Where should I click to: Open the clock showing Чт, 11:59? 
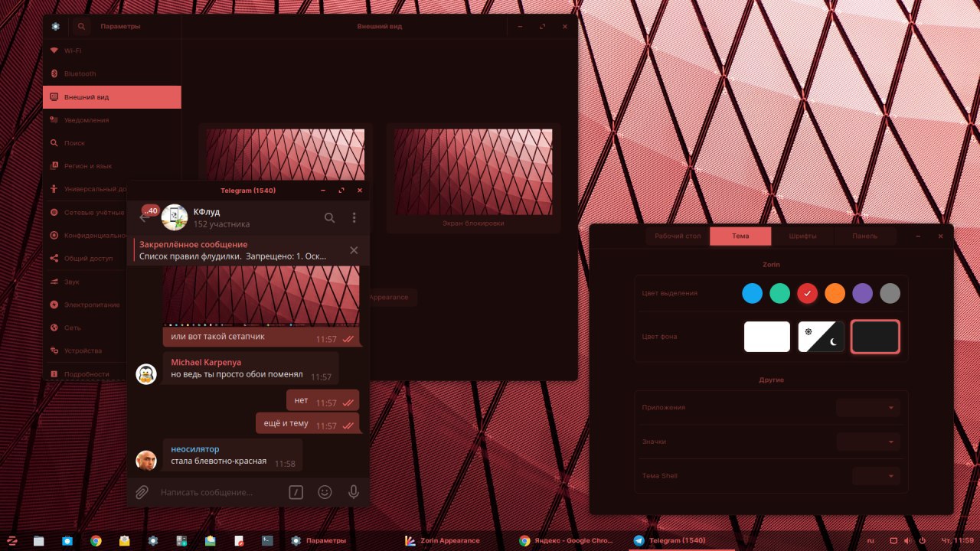pyautogui.click(x=957, y=540)
